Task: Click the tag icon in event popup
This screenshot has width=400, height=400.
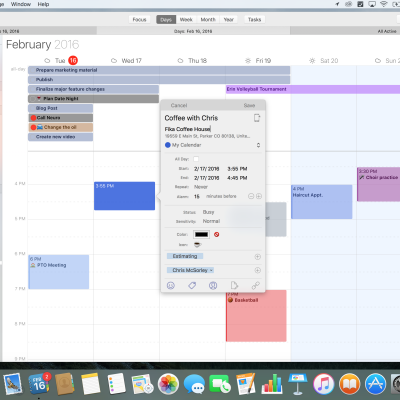Action: coord(192,286)
